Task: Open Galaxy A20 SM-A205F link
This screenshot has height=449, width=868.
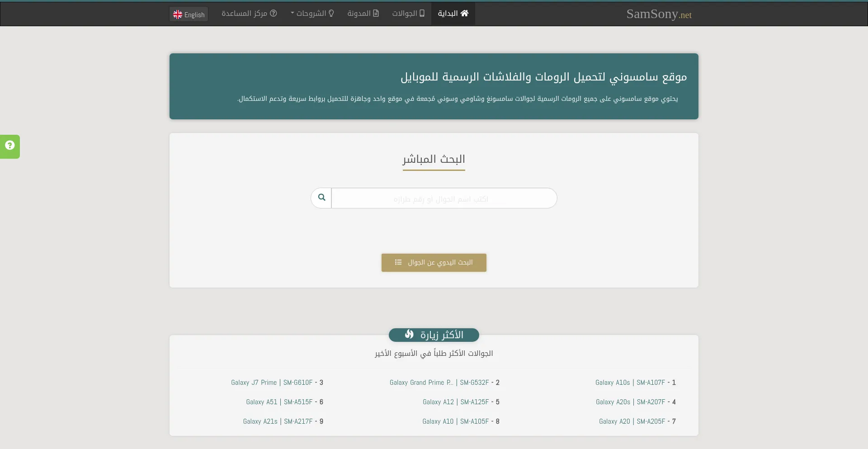Action: [632, 421]
